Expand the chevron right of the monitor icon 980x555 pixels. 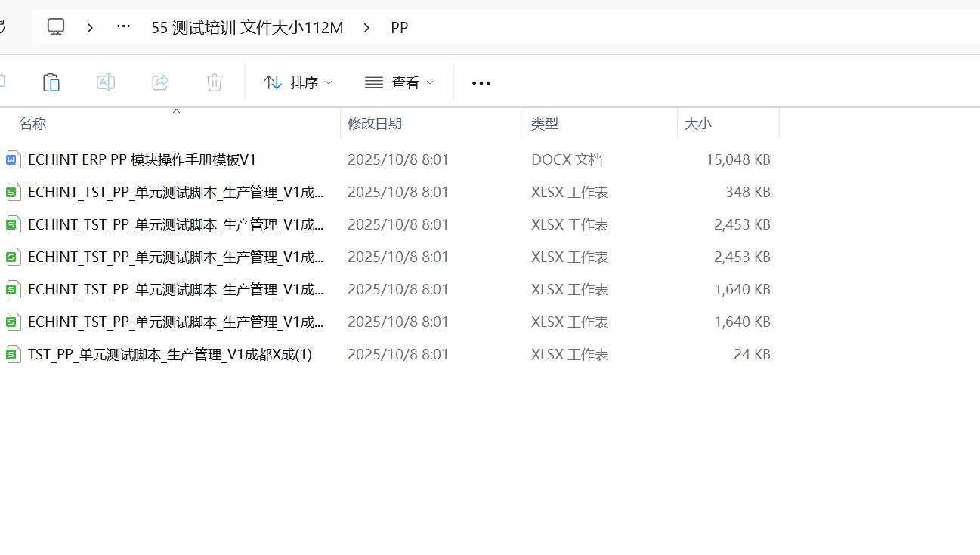[x=90, y=28]
